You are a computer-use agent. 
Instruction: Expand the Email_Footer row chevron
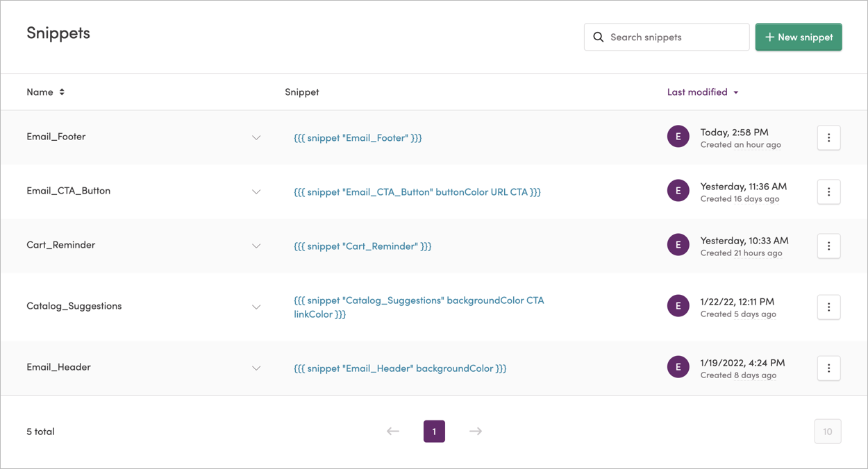[256, 138]
